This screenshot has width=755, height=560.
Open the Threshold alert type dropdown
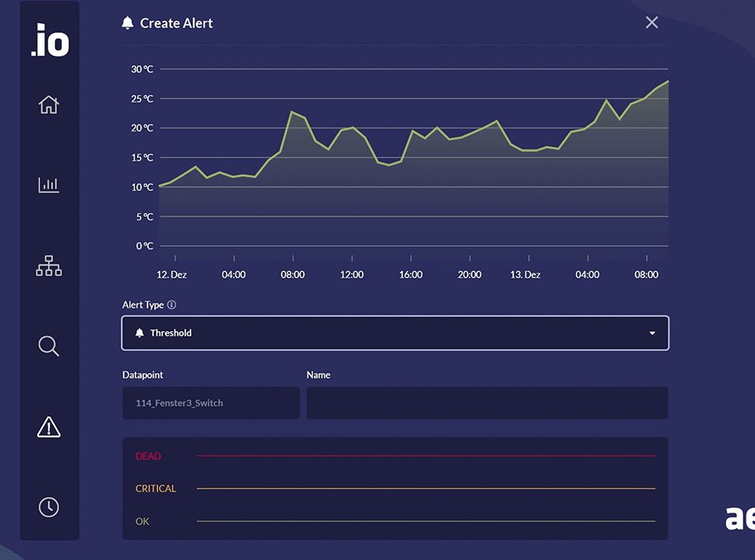[395, 333]
